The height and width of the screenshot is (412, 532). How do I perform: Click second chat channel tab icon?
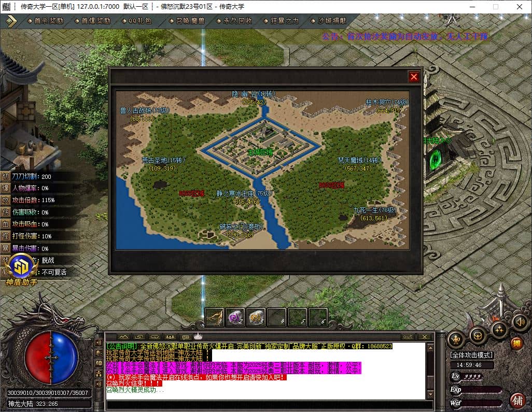point(139,337)
